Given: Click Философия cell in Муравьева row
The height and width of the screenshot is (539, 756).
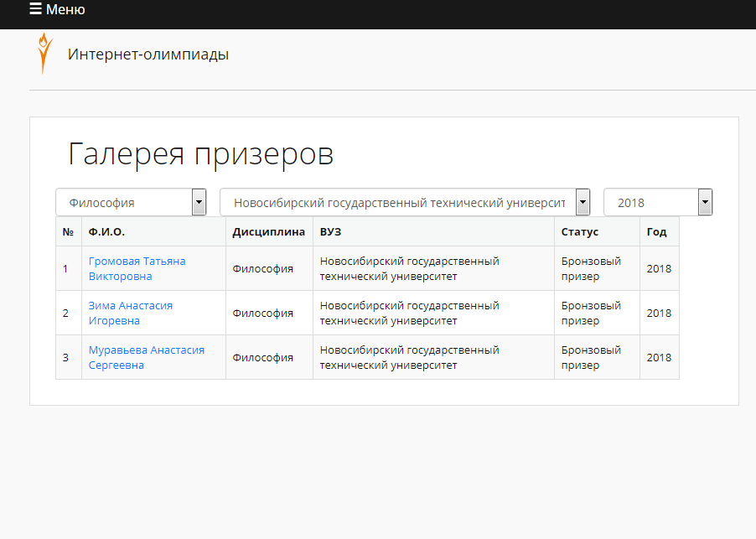Looking at the screenshot, I should click(270, 357).
